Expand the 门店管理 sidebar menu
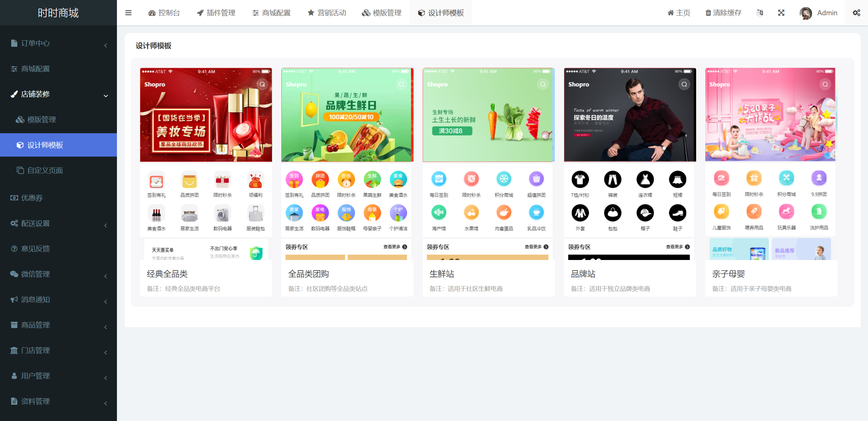 click(x=58, y=350)
